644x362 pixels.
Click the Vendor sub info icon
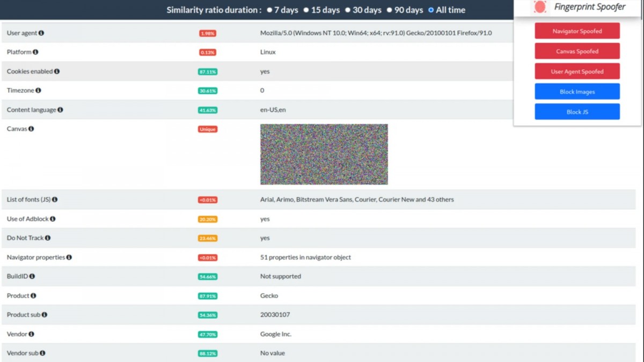[x=42, y=353]
